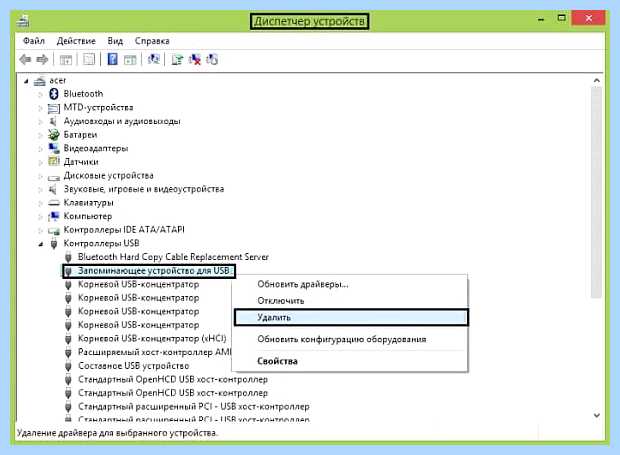Select Расширяемый хост-контроллер AMD
Viewport: 620px width, 455px height.
pos(154,352)
